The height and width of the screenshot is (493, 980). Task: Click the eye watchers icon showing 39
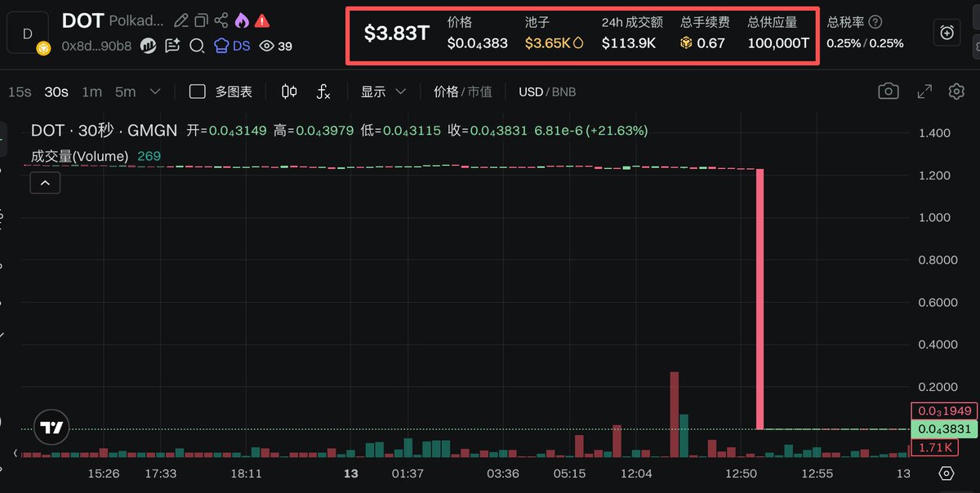coord(275,46)
